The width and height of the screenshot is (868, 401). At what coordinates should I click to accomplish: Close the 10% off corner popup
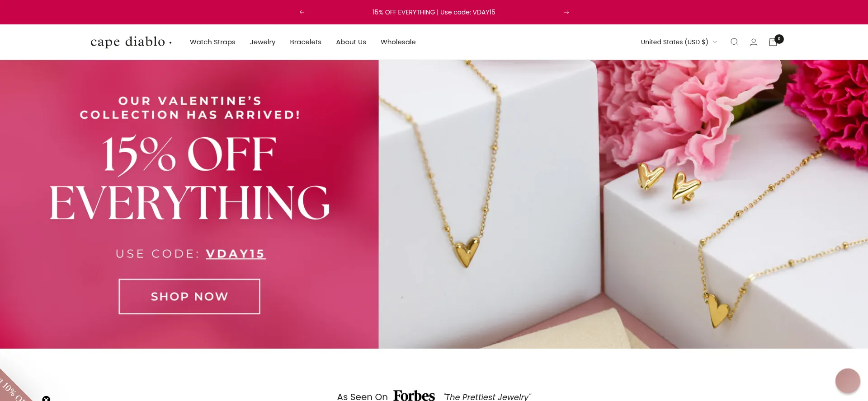pyautogui.click(x=46, y=399)
